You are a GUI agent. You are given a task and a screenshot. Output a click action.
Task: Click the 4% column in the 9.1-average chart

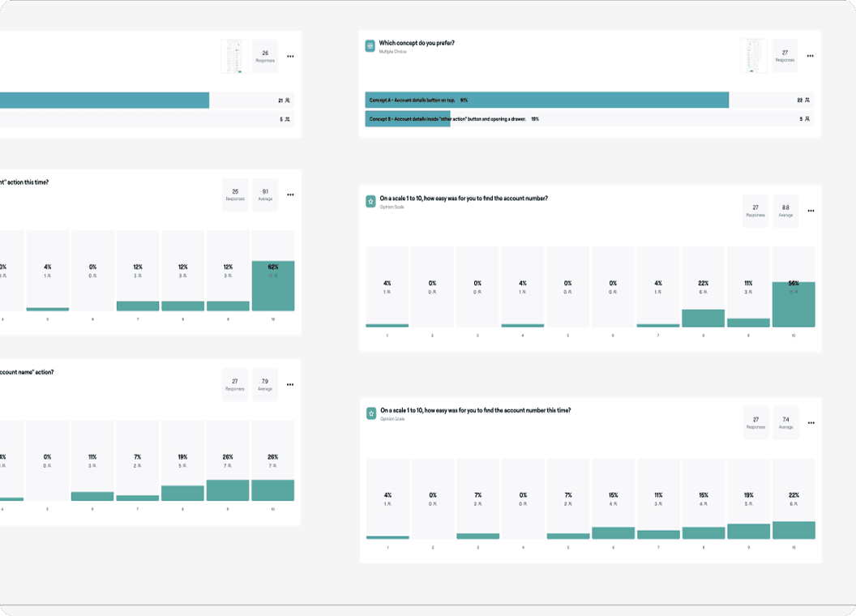click(48, 271)
